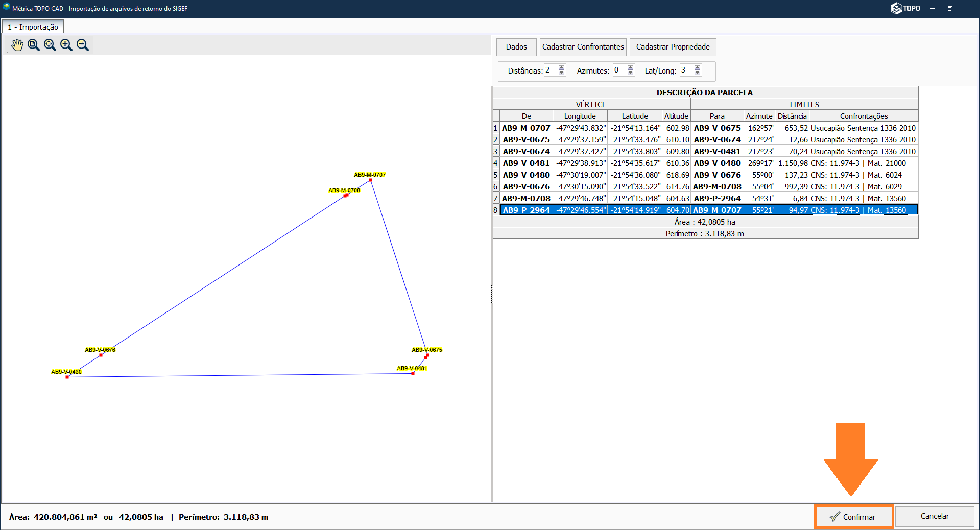
Task: Click the Confrontações column header
Action: (x=864, y=116)
